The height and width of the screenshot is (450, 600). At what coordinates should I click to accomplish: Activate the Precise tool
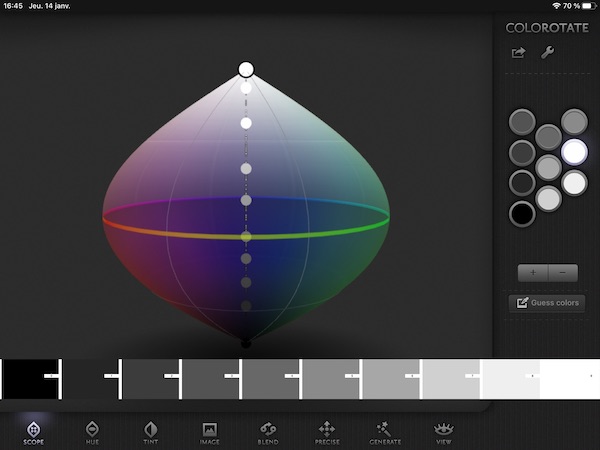[326, 431]
